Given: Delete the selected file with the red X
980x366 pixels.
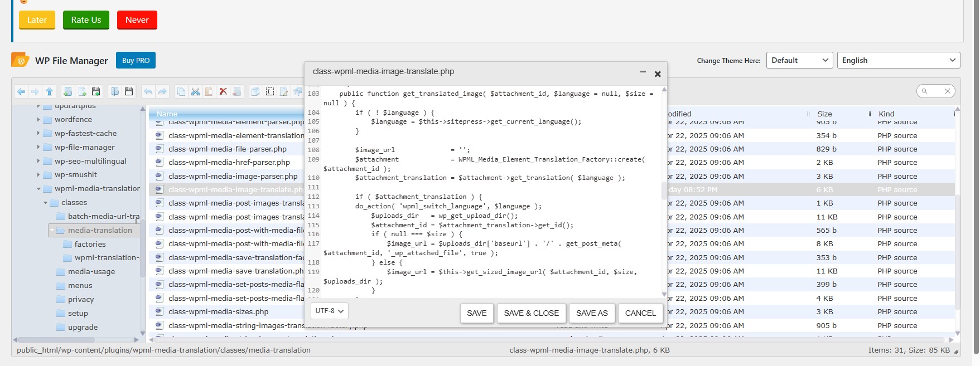Looking at the screenshot, I should [223, 91].
